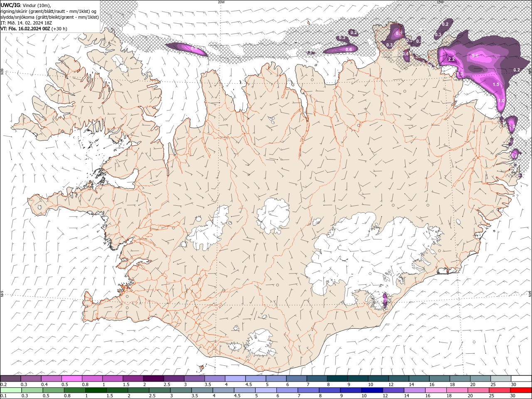Click the white 30 swatch ending the top legend
Screen dimensions: 532x399
click(x=521, y=379)
